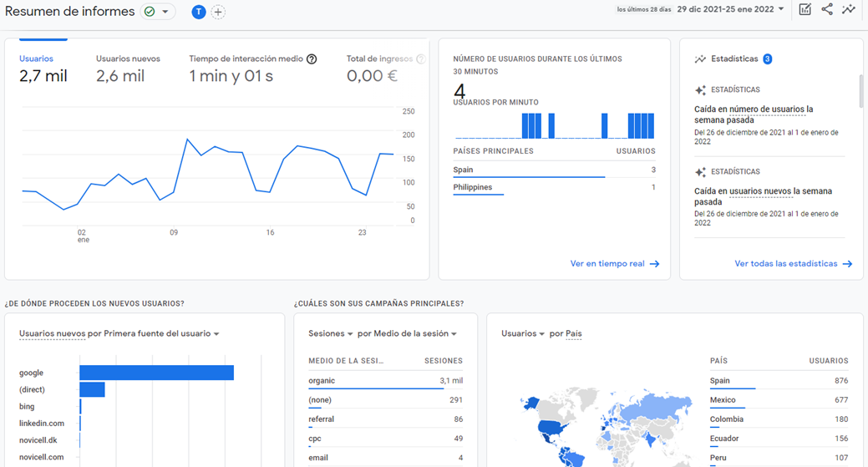Switch to Tiempo de interacción medio tab
The image size is (868, 467).
[246, 69]
